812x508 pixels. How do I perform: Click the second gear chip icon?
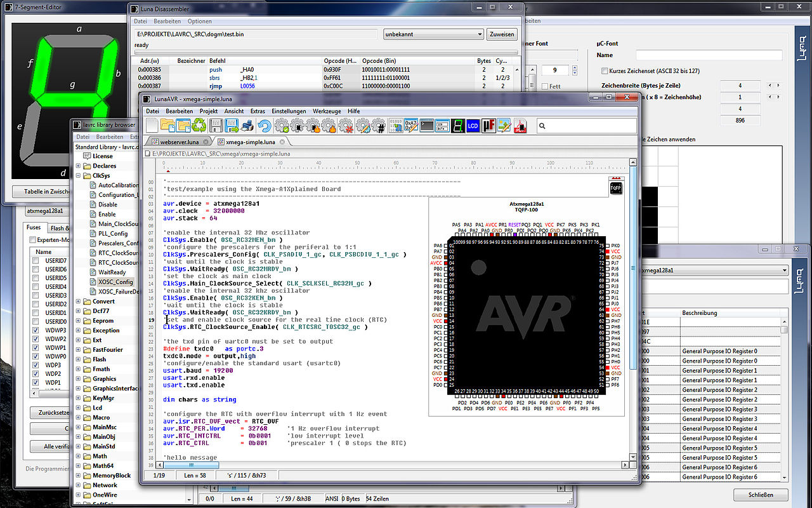(x=297, y=125)
